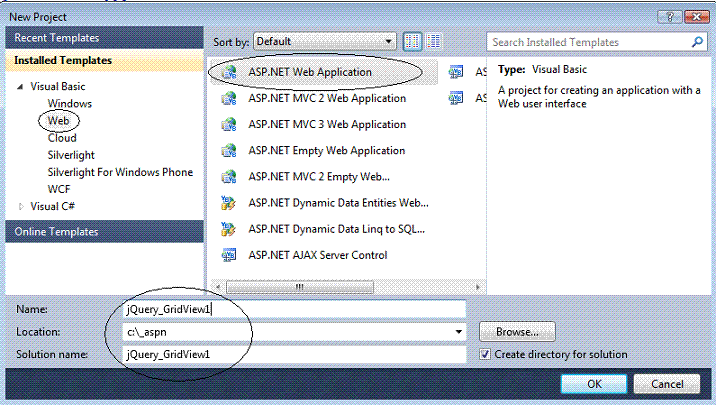The height and width of the screenshot is (405, 716).
Task: Collapse the Visual Basic tree node
Action: coord(20,86)
